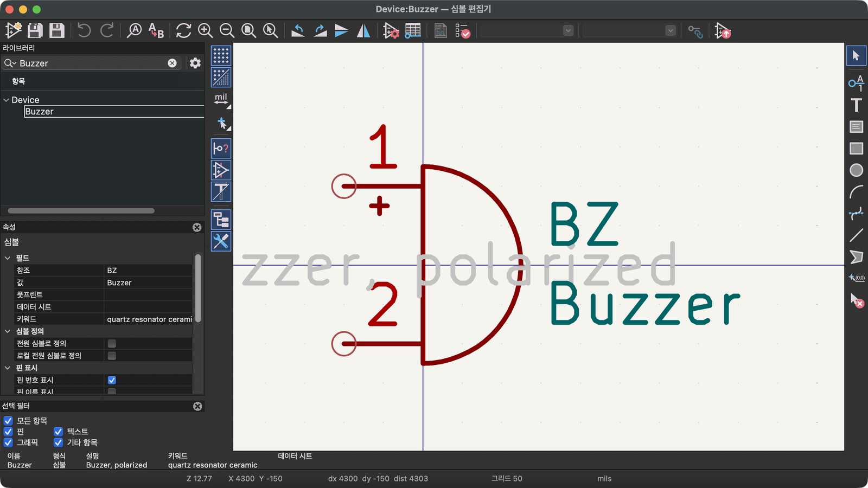Close the 속성 properties panel
The width and height of the screenshot is (868, 488).
tap(197, 227)
